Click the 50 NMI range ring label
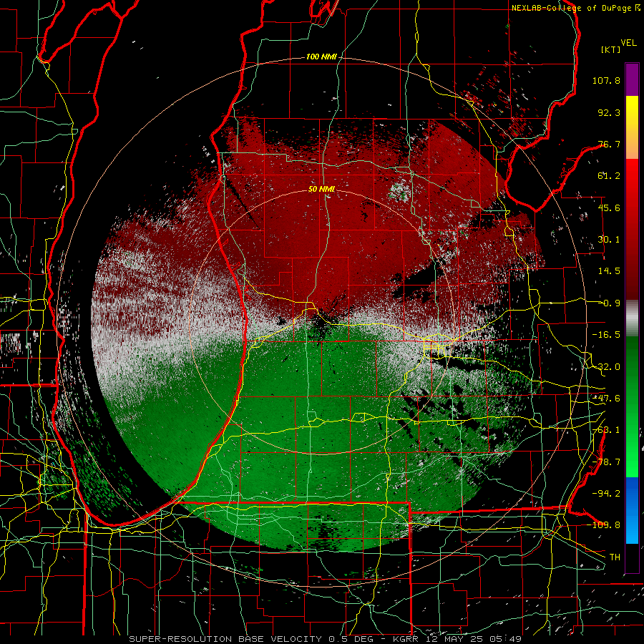The width and height of the screenshot is (644, 644). pyautogui.click(x=321, y=189)
